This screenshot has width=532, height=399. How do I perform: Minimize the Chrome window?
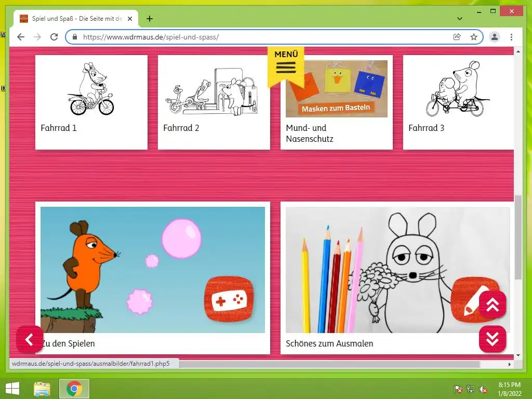coord(478,12)
